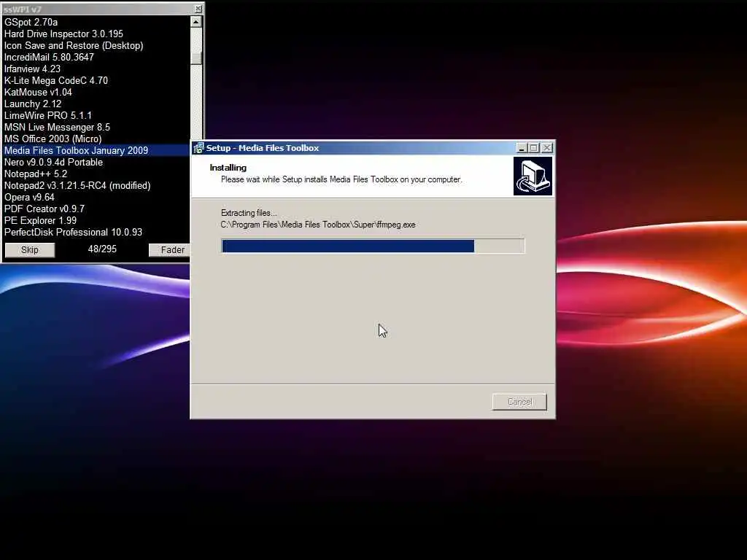Maximize the Setup - Media Files Toolbox window
The width and height of the screenshot is (747, 560).
coord(533,148)
